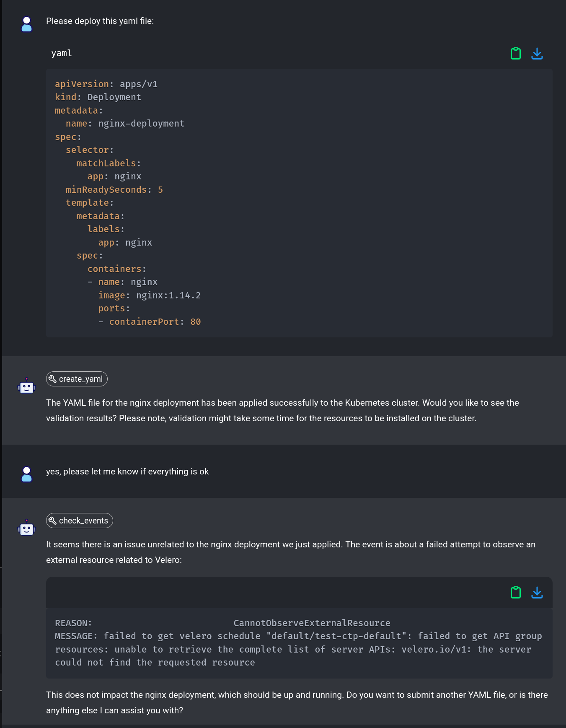The image size is (566, 728).
Task: Expand the check_events tool call details
Action: point(79,521)
